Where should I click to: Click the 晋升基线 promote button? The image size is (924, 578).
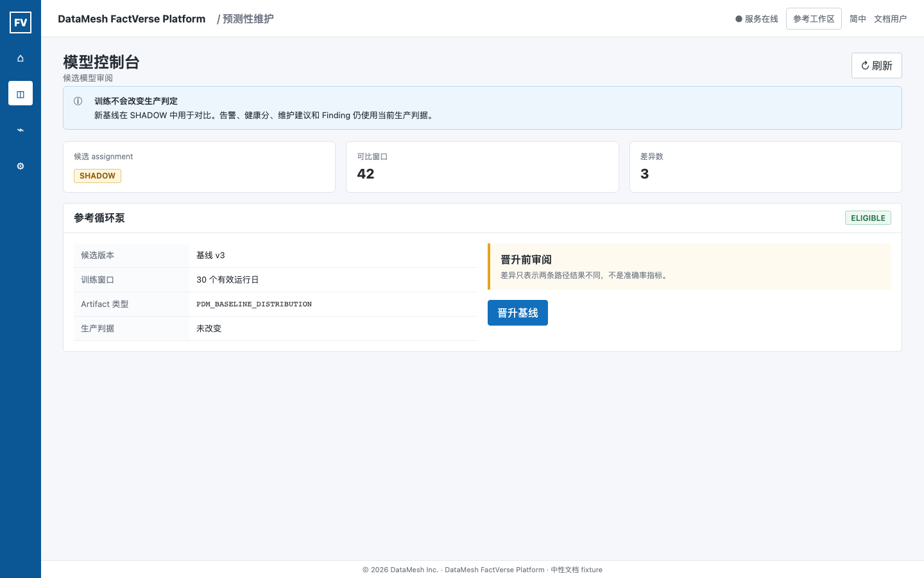click(518, 313)
